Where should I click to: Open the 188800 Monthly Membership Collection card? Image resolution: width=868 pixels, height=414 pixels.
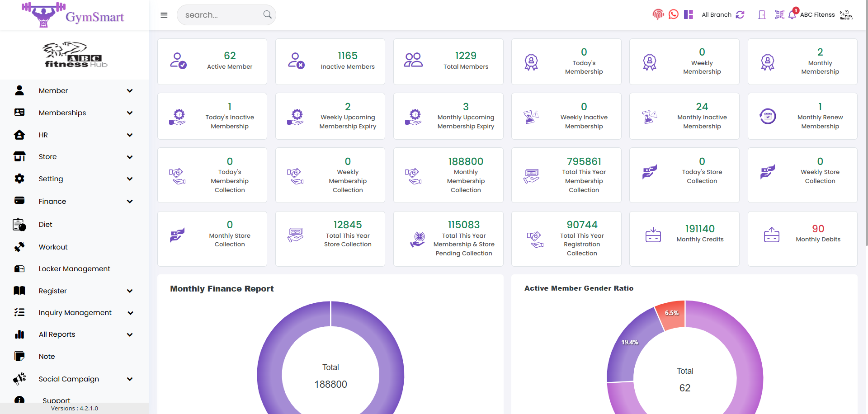(x=448, y=175)
